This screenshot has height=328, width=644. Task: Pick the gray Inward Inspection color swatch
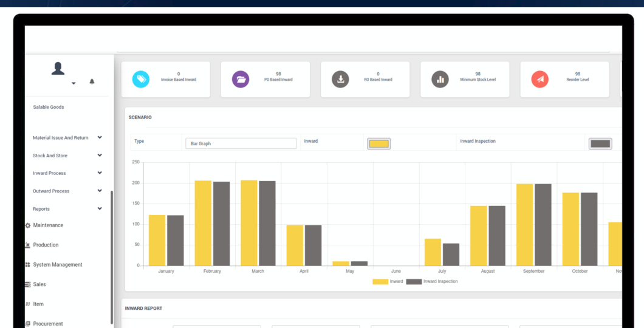pos(600,144)
